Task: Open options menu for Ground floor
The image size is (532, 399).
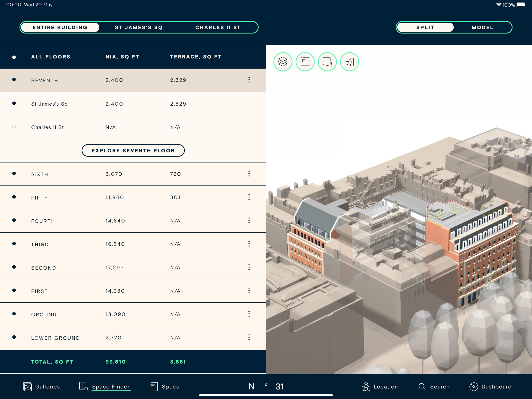Action: tap(249, 314)
